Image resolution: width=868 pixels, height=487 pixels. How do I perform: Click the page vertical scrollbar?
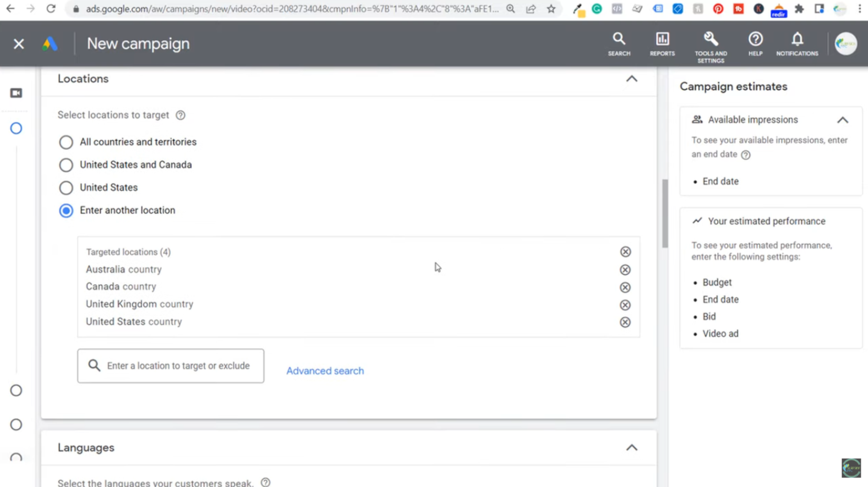point(665,214)
